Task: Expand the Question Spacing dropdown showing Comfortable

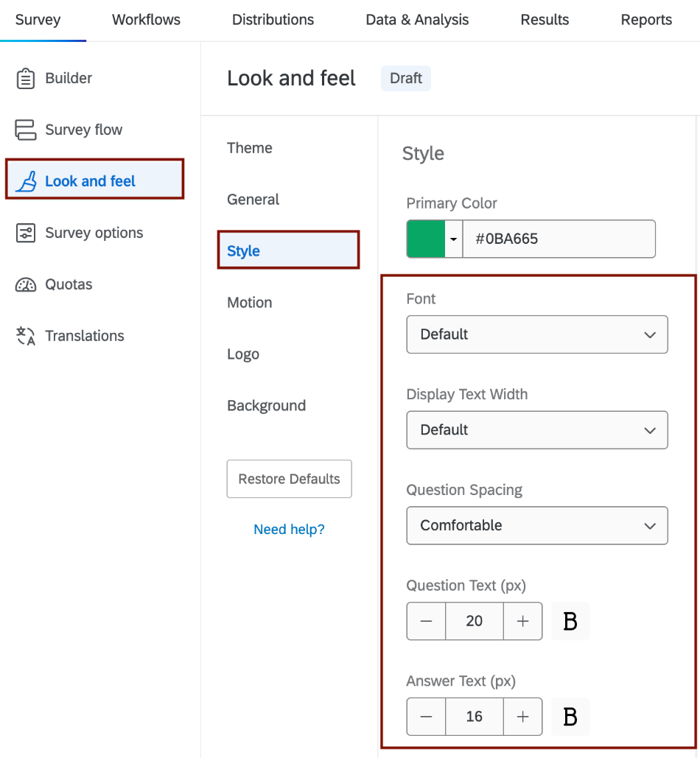Action: point(536,525)
